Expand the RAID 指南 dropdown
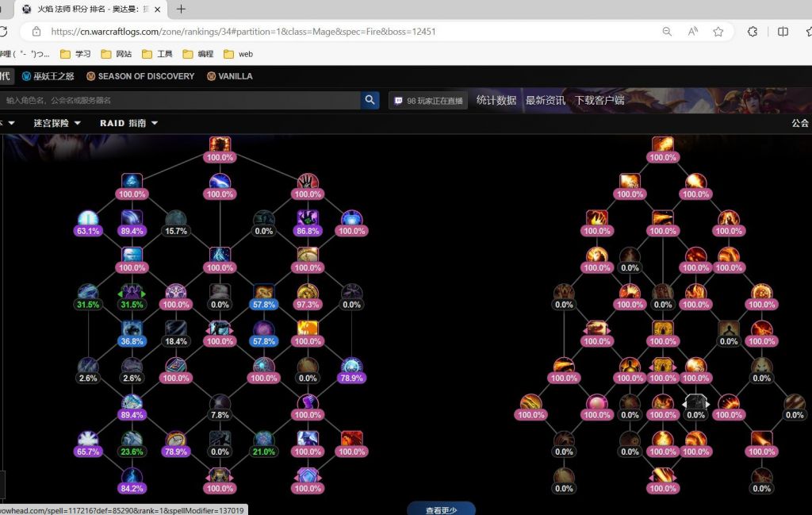Viewport: 812px width, 515px height. coord(128,123)
